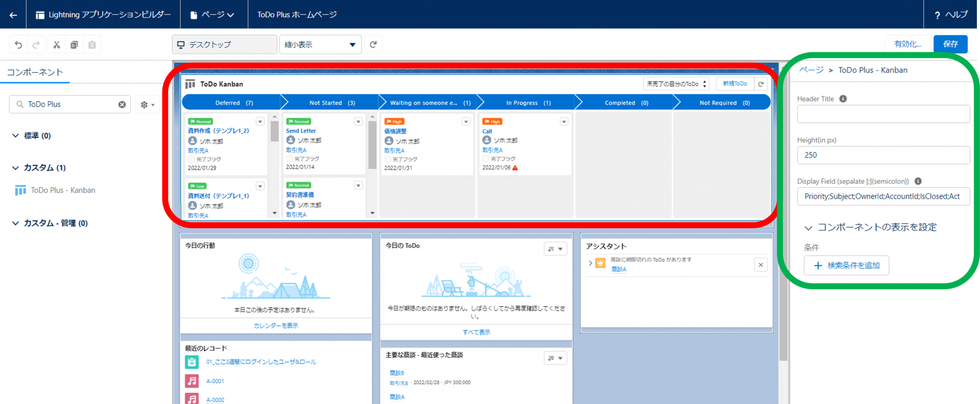Open the ヘルプ help menu
Screen dimensions: 980x404
[x=951, y=15]
